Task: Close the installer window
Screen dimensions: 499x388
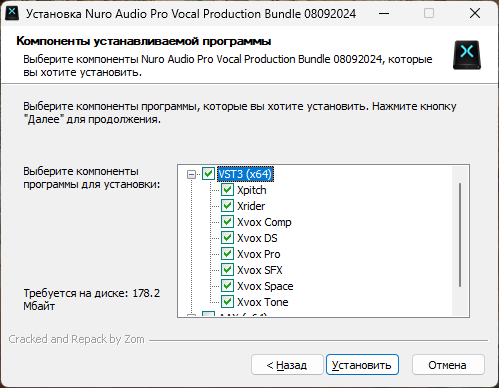Action: click(x=475, y=14)
